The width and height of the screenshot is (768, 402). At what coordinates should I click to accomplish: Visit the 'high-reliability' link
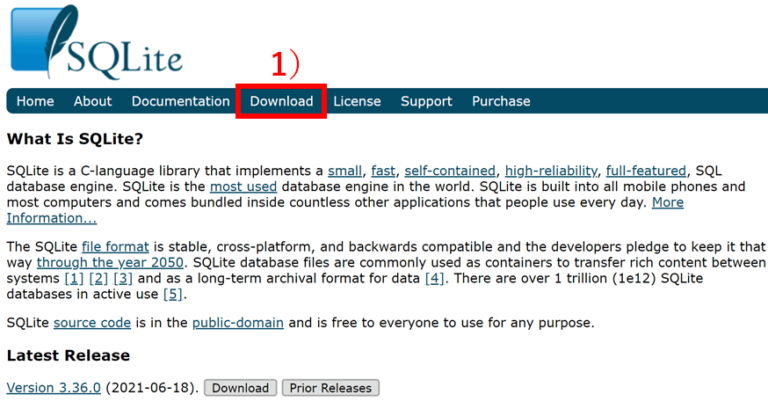point(551,171)
